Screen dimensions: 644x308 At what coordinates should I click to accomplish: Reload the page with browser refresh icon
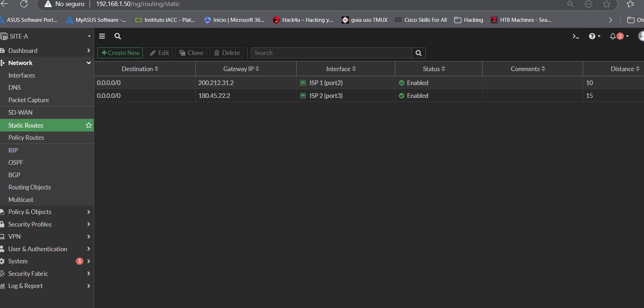click(x=24, y=4)
